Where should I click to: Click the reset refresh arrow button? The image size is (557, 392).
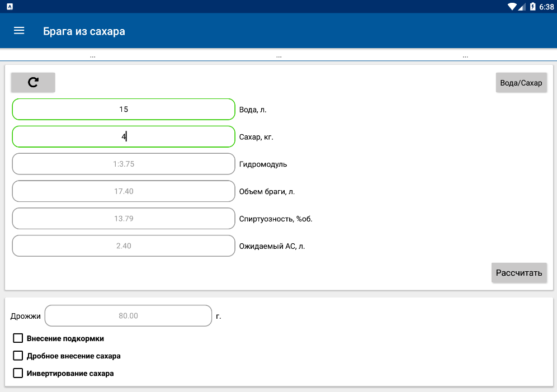pos(33,82)
